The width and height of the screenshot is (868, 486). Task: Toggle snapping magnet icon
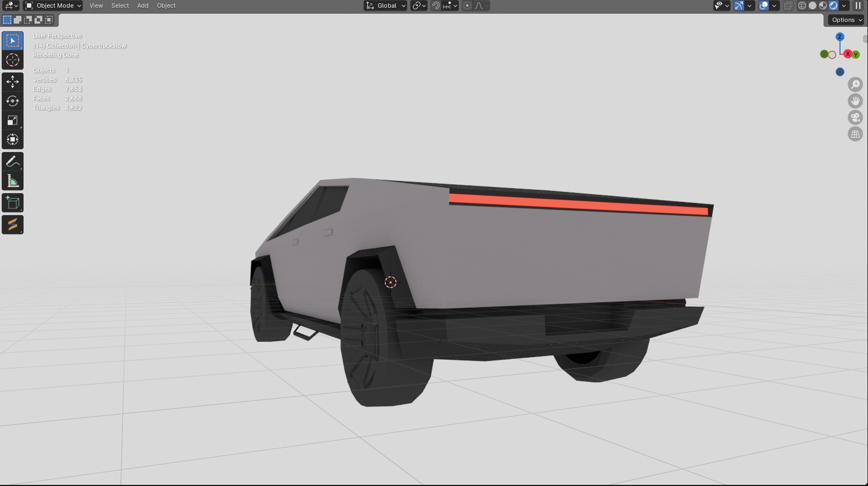436,5
